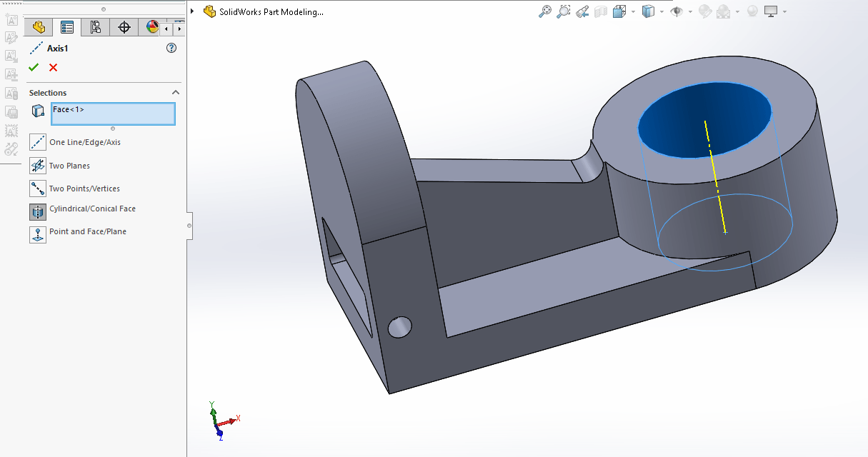Open the DimXpertManager crosshair tab
868x457 pixels.
tap(124, 27)
